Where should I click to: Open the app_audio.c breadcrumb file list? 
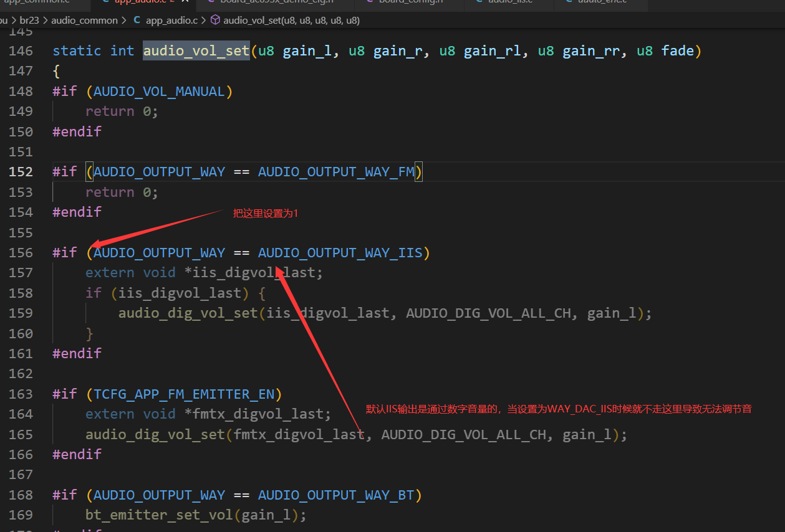pos(171,21)
